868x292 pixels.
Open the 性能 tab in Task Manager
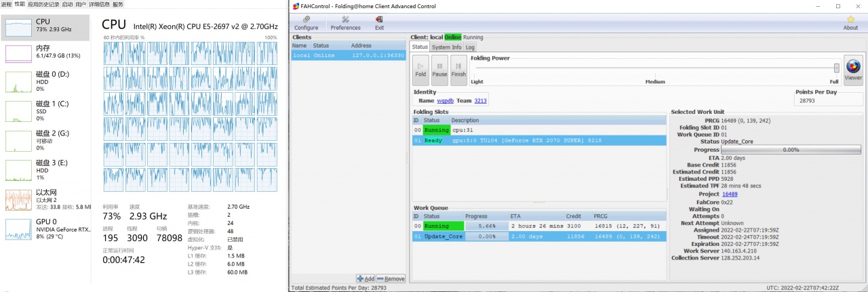(x=20, y=4)
